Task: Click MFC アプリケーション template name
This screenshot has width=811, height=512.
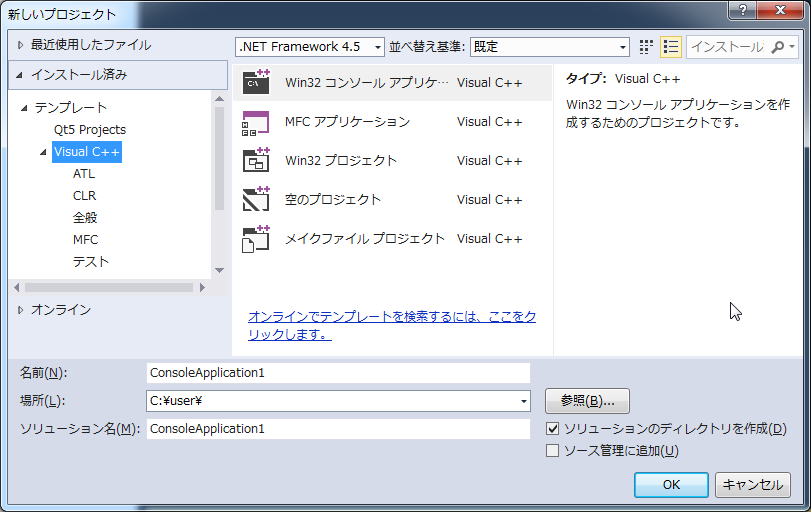Action: click(347, 122)
